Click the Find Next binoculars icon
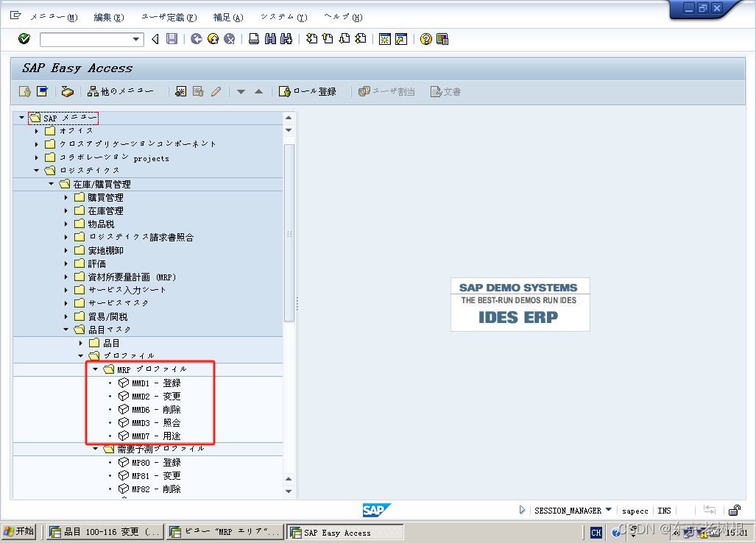The width and height of the screenshot is (756, 543). [x=286, y=38]
